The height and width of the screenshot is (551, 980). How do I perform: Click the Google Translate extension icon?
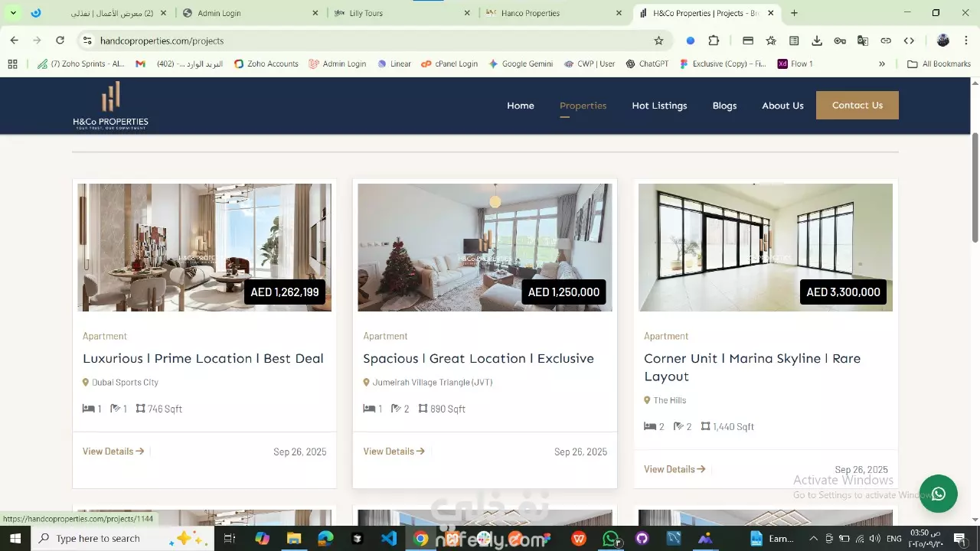[863, 41]
